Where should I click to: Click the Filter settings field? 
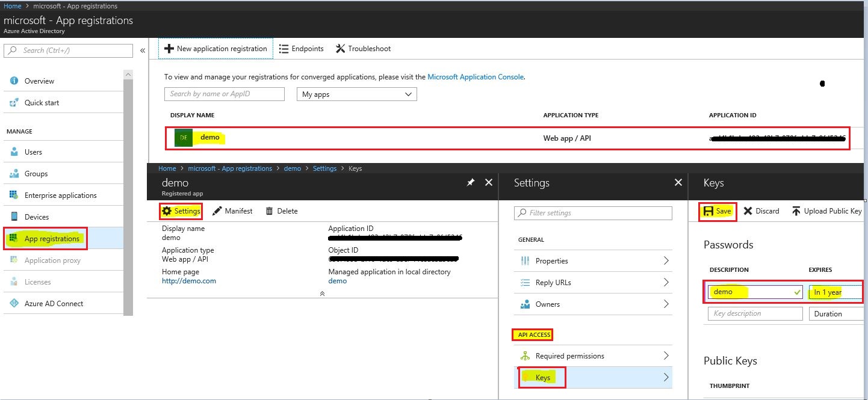coord(593,213)
